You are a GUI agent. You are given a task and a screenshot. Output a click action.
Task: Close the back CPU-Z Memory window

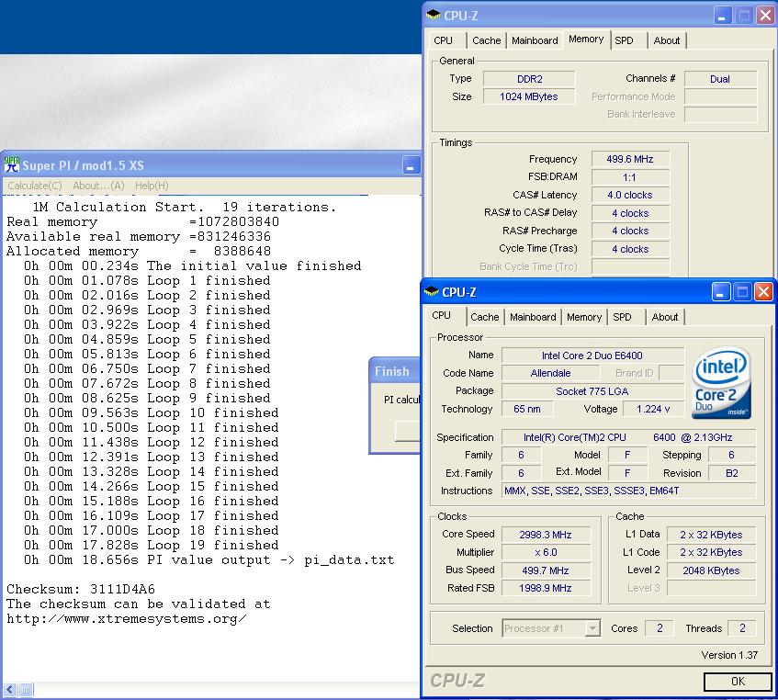765,16
